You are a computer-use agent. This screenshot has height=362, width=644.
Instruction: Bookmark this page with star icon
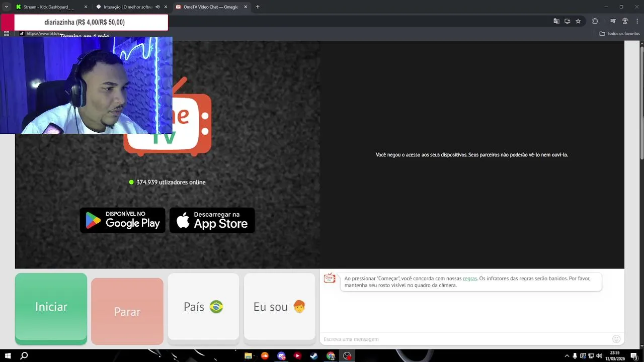[578, 21]
